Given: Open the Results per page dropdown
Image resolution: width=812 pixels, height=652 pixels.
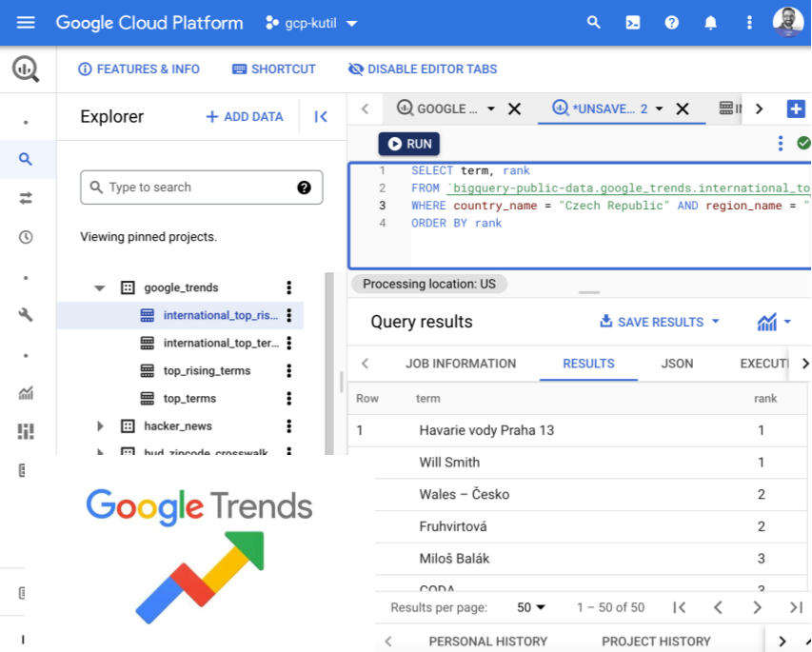Looking at the screenshot, I should pos(532,606).
